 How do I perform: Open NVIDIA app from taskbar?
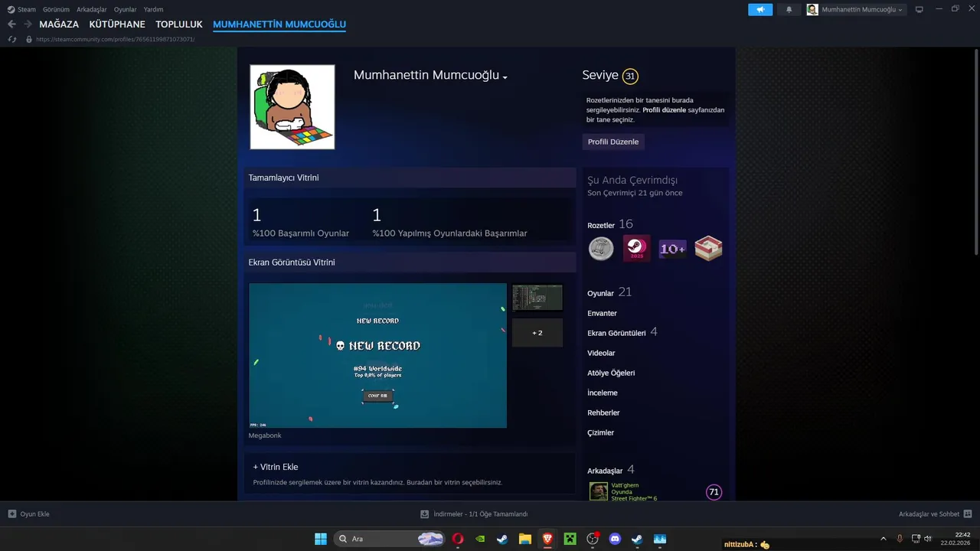click(x=480, y=539)
